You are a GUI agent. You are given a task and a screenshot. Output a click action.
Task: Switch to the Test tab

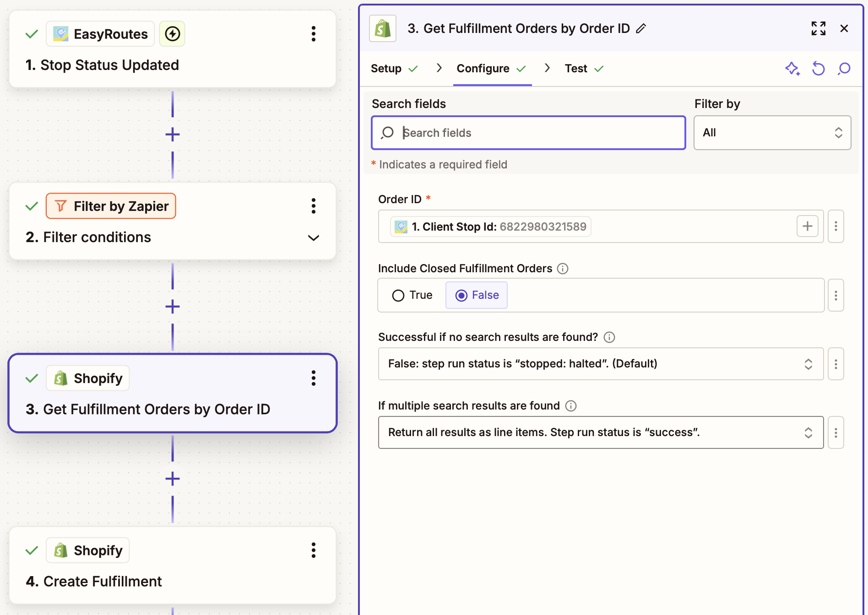pos(576,69)
